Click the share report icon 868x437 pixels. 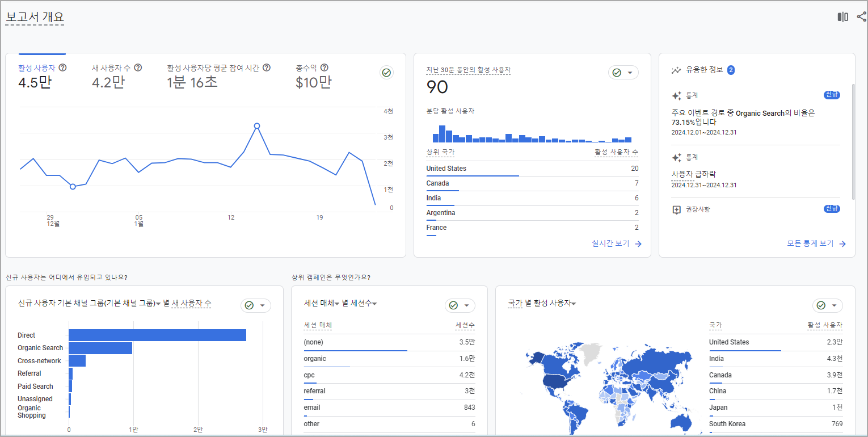pyautogui.click(x=861, y=16)
